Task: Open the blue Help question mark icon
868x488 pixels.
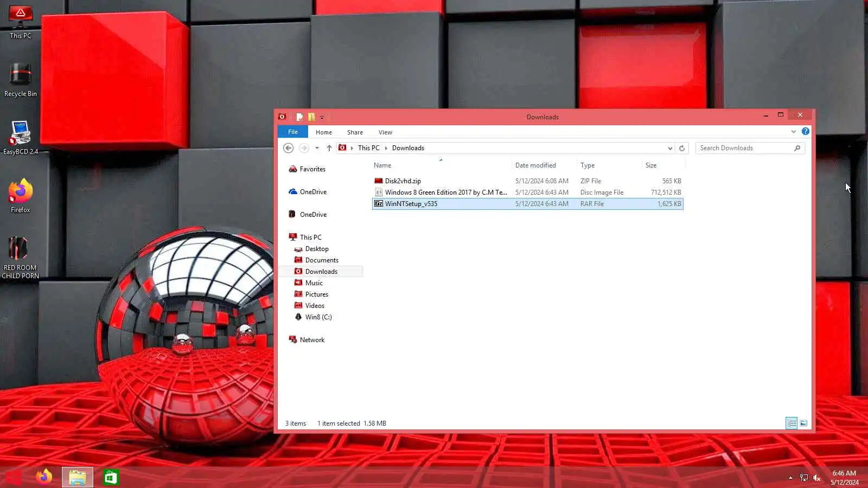Action: click(806, 131)
